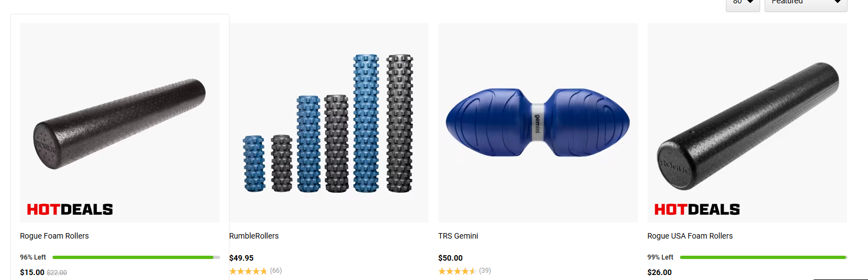This screenshot has width=868, height=280.
Task: Open the Rogue Foam Rollers product image
Action: click(119, 123)
